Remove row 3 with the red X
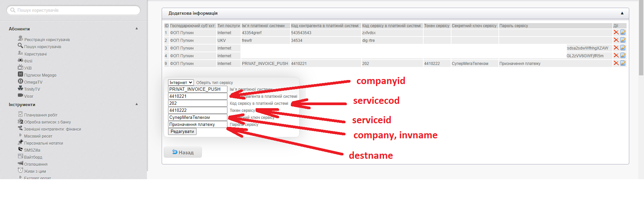The image size is (644, 217). coord(616,48)
